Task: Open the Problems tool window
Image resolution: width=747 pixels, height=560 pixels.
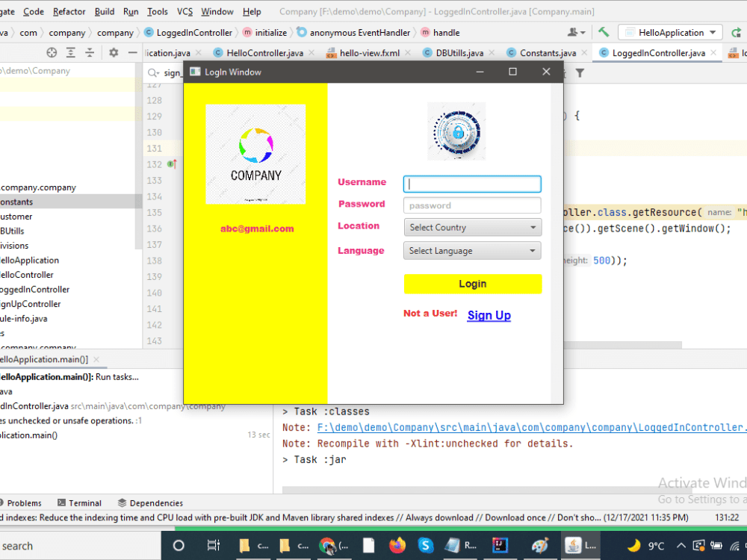Action: click(20, 503)
